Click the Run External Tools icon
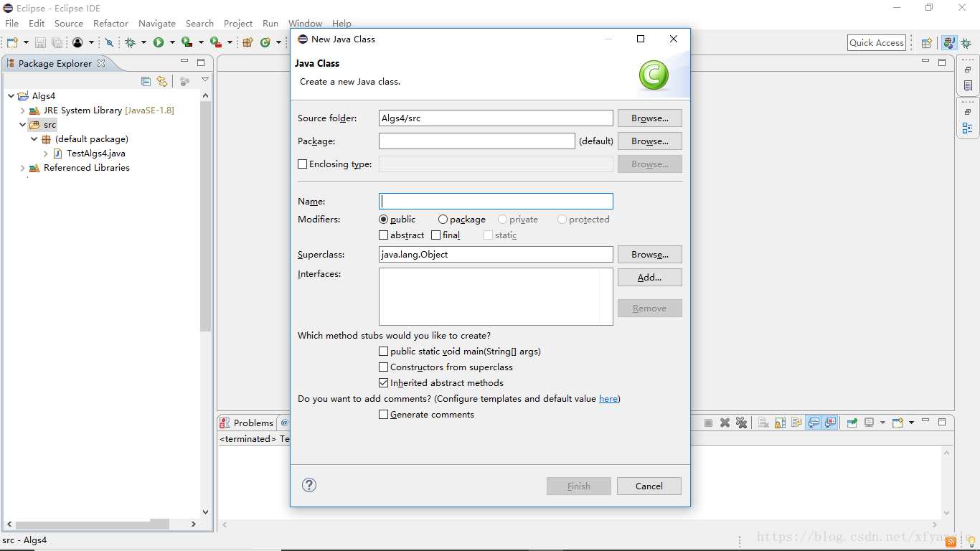Screen dimensions: 980x551 [215, 42]
